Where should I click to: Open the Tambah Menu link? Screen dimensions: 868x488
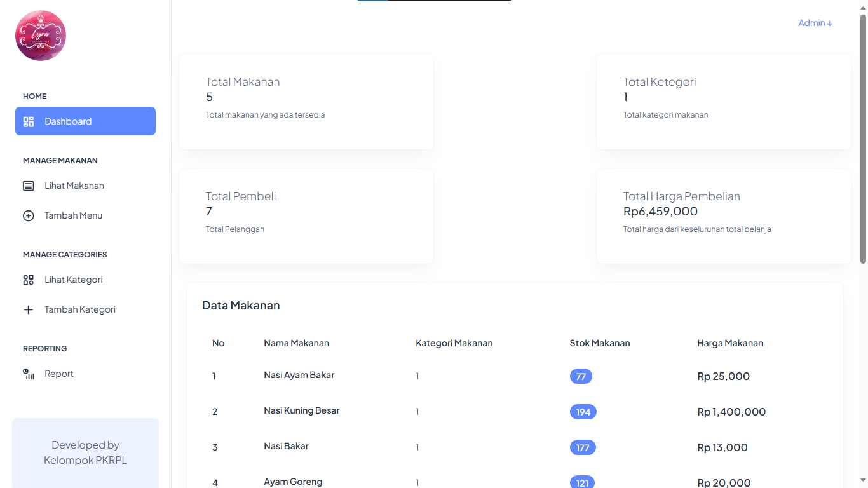click(x=73, y=216)
